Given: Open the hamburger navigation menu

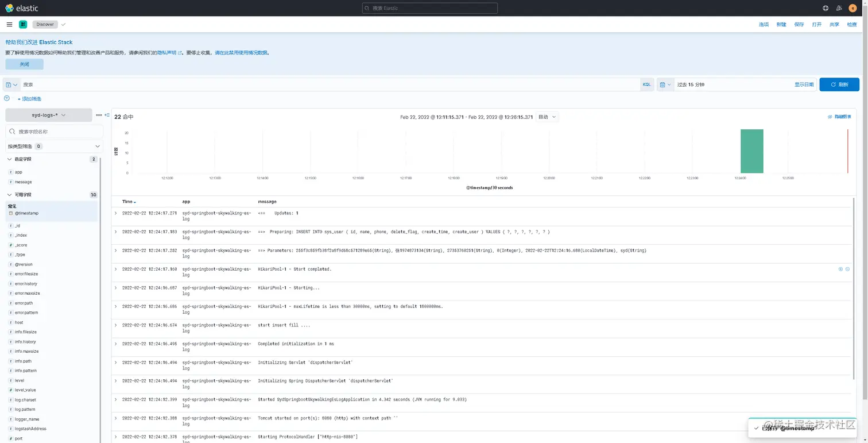Looking at the screenshot, I should coord(9,24).
